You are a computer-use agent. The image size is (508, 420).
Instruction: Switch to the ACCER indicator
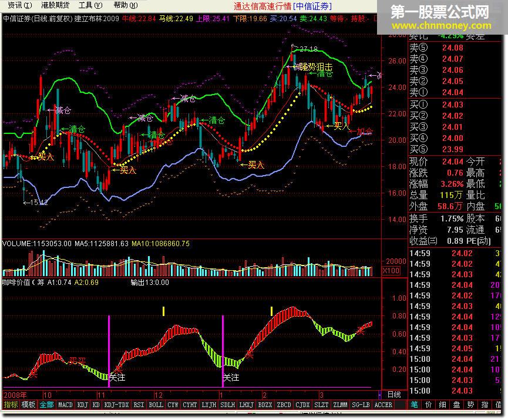(x=383, y=405)
